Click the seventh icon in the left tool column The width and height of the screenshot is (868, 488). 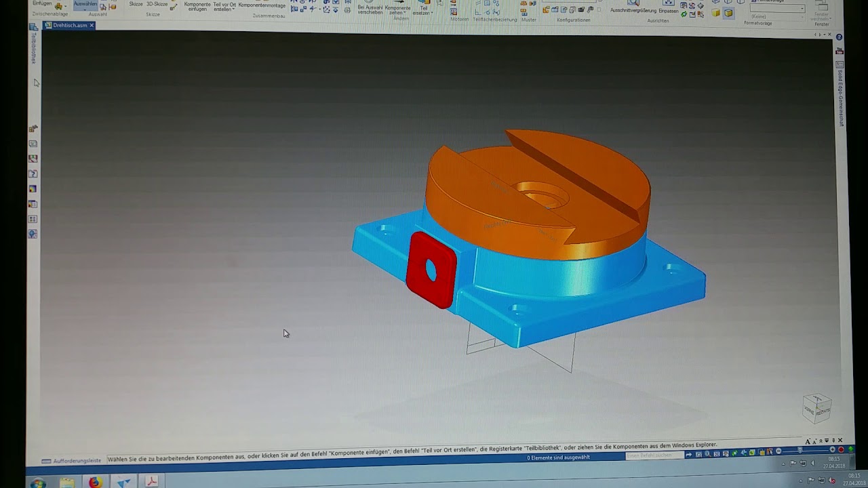pyautogui.click(x=33, y=219)
